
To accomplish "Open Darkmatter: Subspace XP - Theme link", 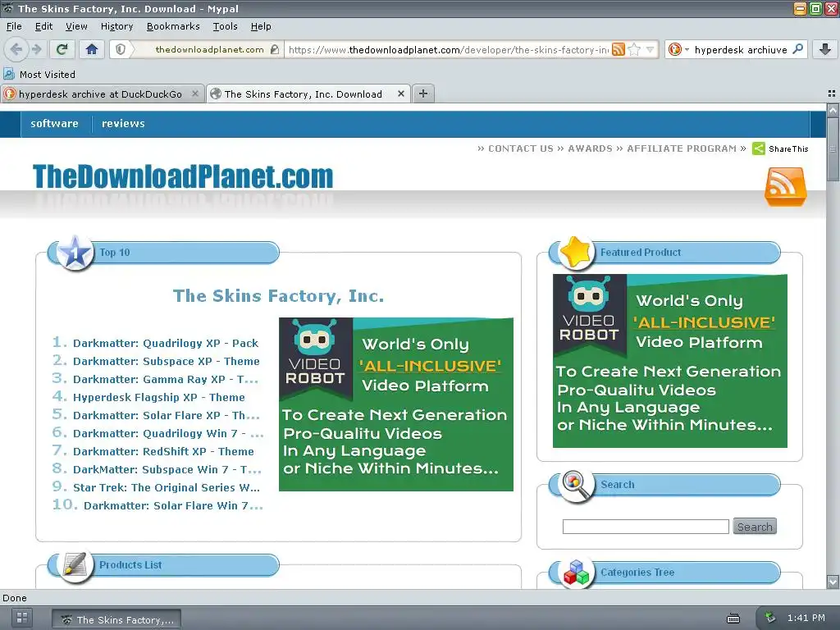I will click(166, 362).
